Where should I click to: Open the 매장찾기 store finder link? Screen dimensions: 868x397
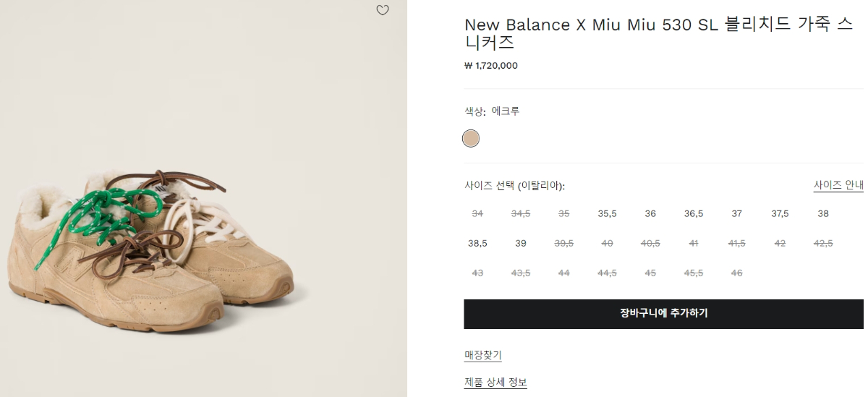(x=482, y=355)
